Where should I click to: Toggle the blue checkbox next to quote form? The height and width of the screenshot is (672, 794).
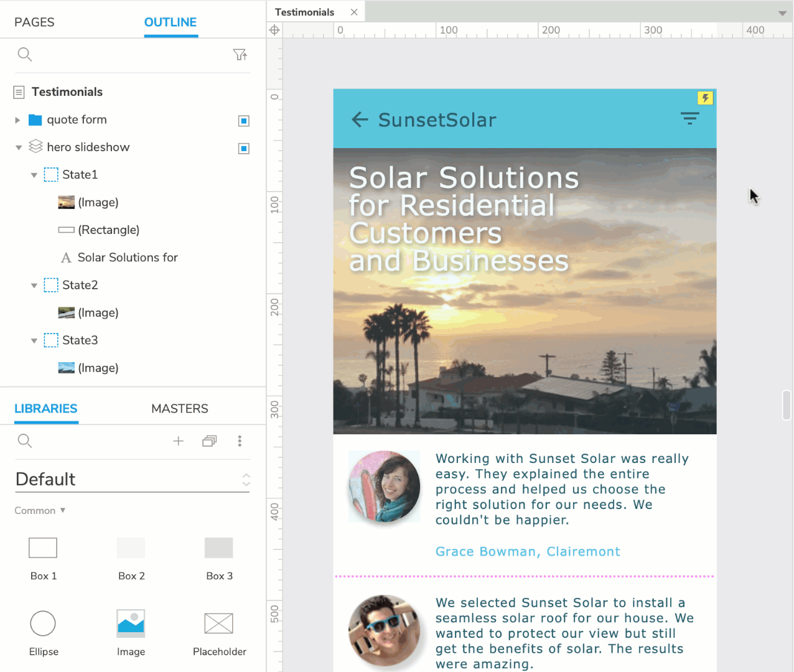coord(244,121)
